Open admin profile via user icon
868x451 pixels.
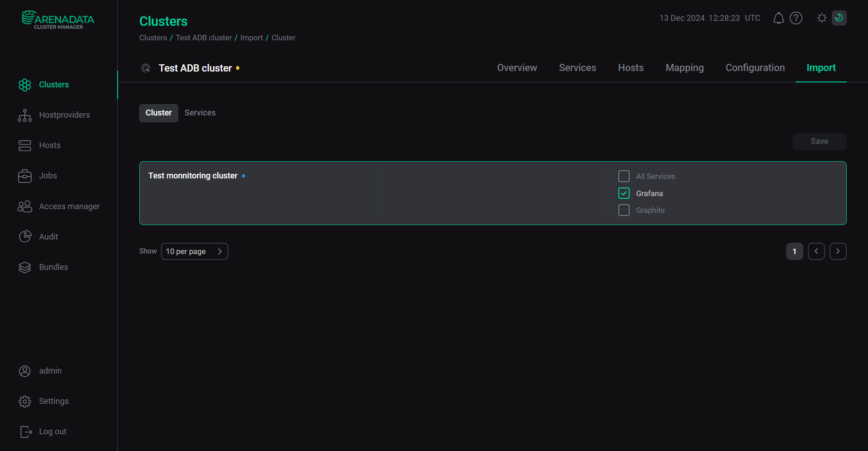point(25,371)
